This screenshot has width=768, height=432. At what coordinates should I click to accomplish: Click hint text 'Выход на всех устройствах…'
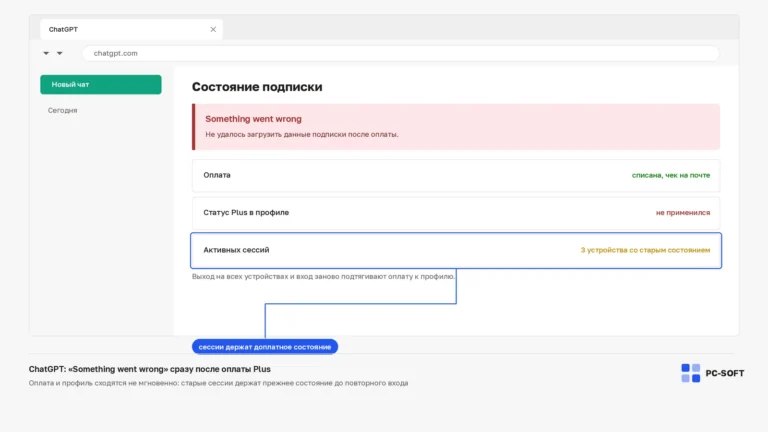click(x=323, y=276)
